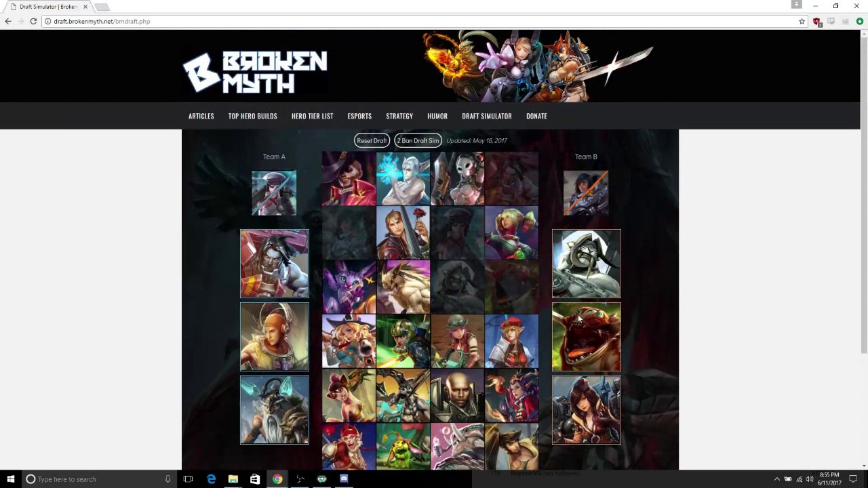Bookmark this page with the star
The image size is (868, 488).
click(802, 21)
